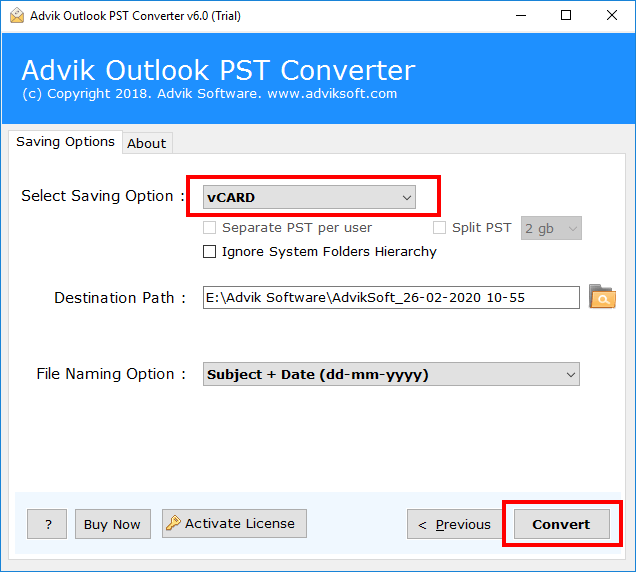Click the Activate License button label
The width and height of the screenshot is (636, 572).
240,523
